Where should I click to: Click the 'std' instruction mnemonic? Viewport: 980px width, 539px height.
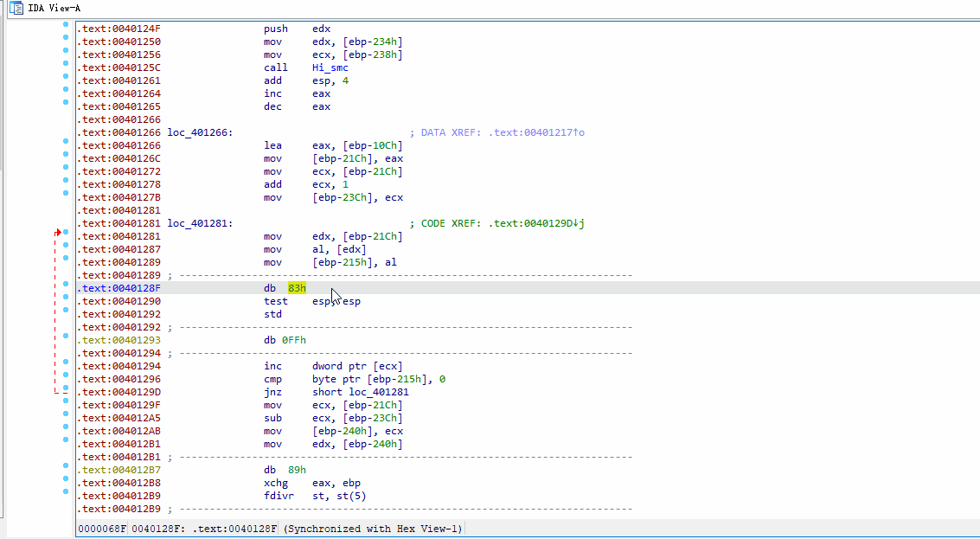click(x=272, y=315)
